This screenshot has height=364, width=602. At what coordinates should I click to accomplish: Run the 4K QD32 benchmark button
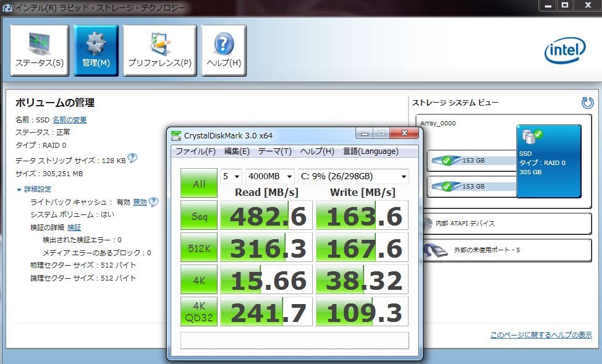tap(199, 311)
